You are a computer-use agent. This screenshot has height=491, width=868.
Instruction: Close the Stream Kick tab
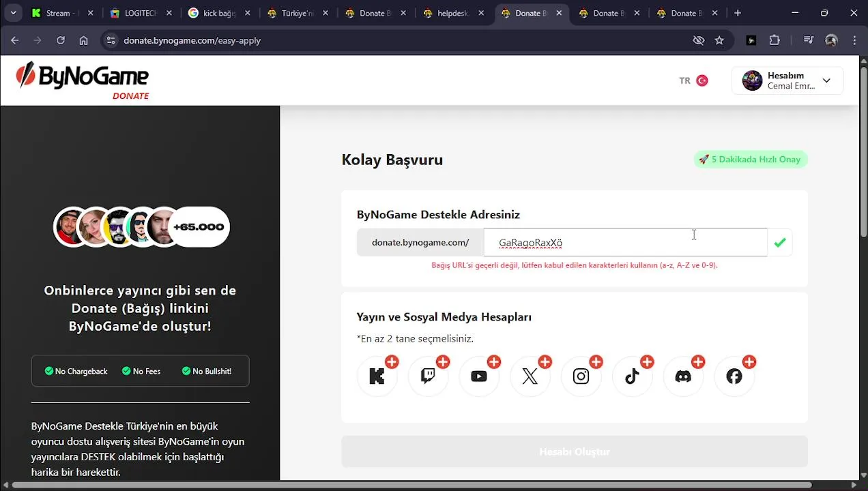(x=91, y=13)
